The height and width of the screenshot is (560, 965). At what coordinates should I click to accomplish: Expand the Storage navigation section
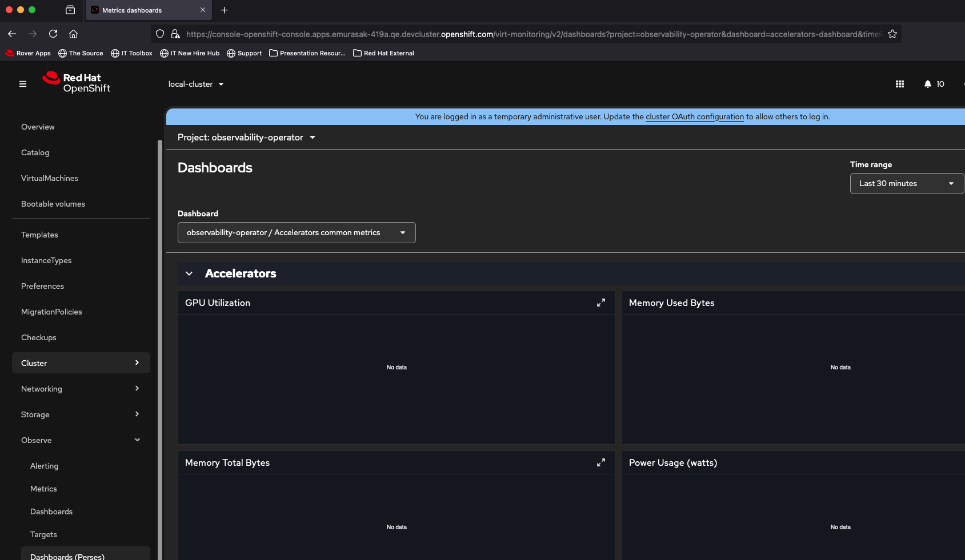tap(81, 414)
